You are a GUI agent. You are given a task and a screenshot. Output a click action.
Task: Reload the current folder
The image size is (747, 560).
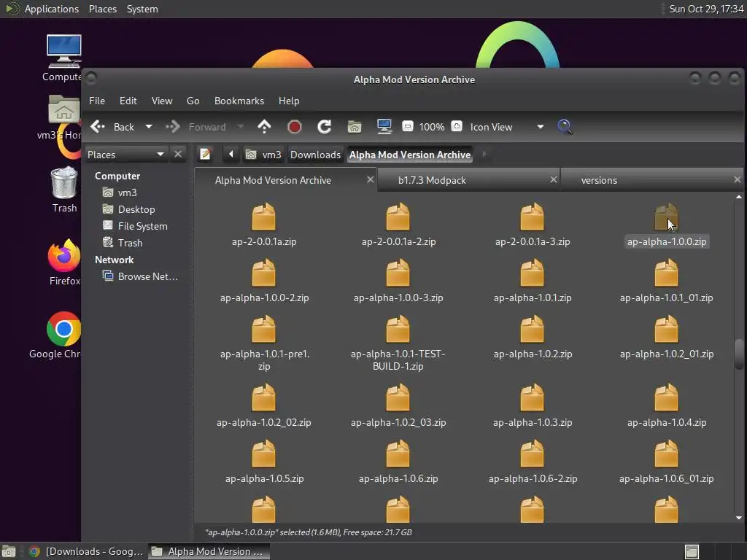tap(325, 127)
